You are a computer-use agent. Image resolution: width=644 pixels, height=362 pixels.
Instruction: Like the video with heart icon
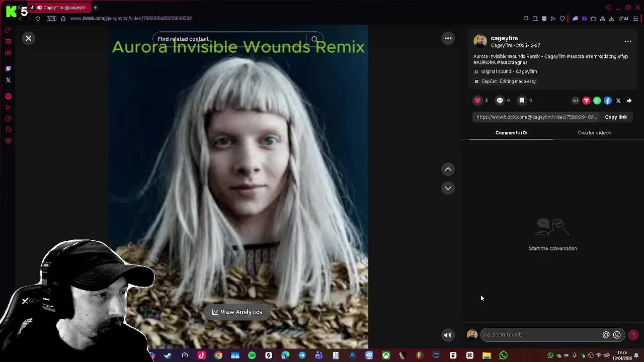tap(477, 101)
